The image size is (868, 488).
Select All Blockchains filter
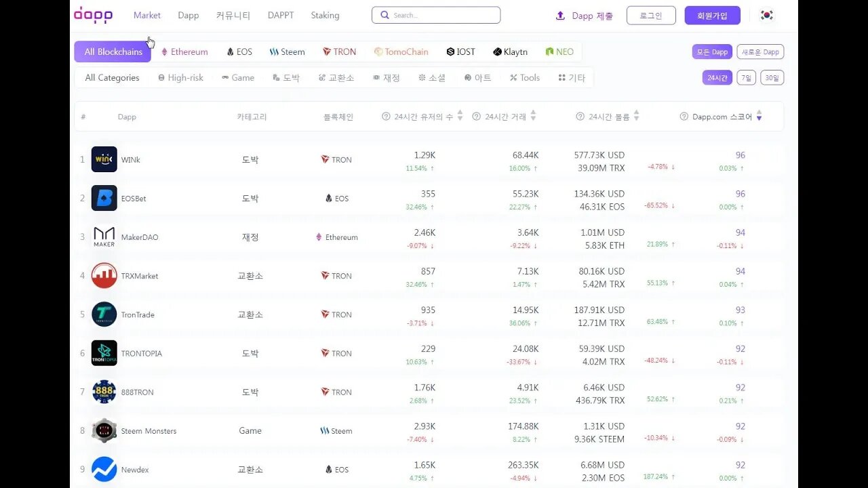[113, 52]
